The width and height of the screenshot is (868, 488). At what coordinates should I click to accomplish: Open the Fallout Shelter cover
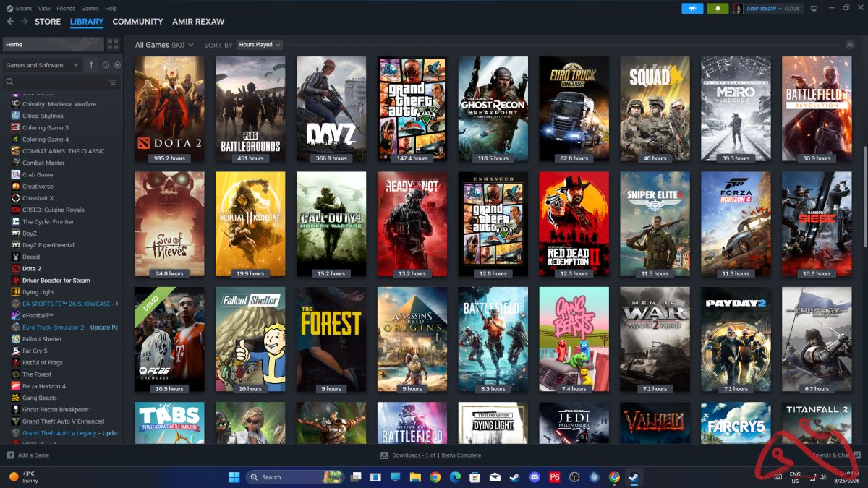click(250, 340)
